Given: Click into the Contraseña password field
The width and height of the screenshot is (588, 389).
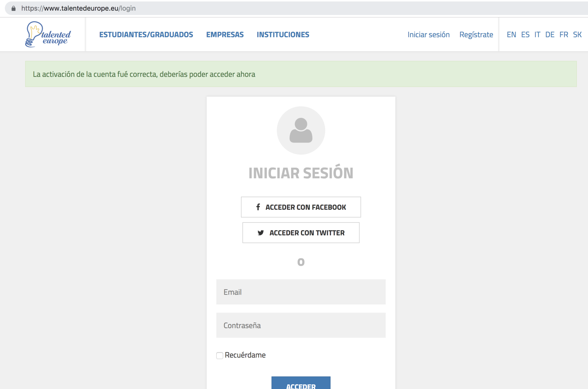Looking at the screenshot, I should tap(301, 325).
